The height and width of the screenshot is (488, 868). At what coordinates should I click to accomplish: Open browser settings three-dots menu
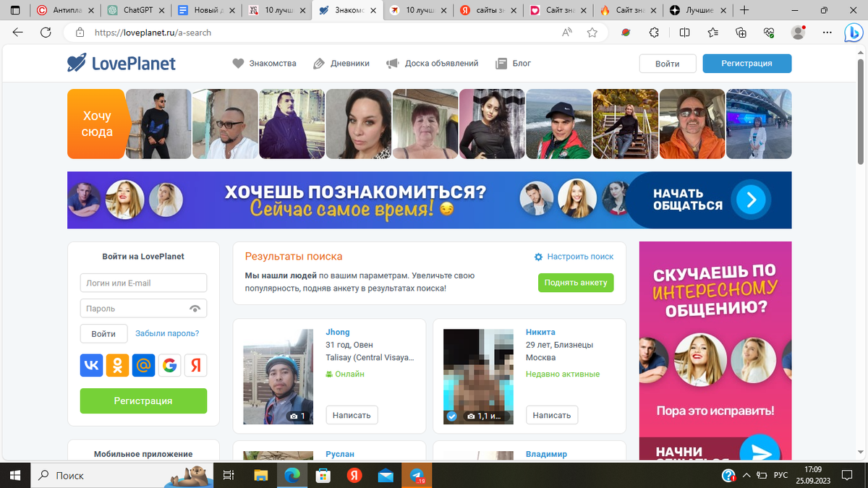pos(825,33)
